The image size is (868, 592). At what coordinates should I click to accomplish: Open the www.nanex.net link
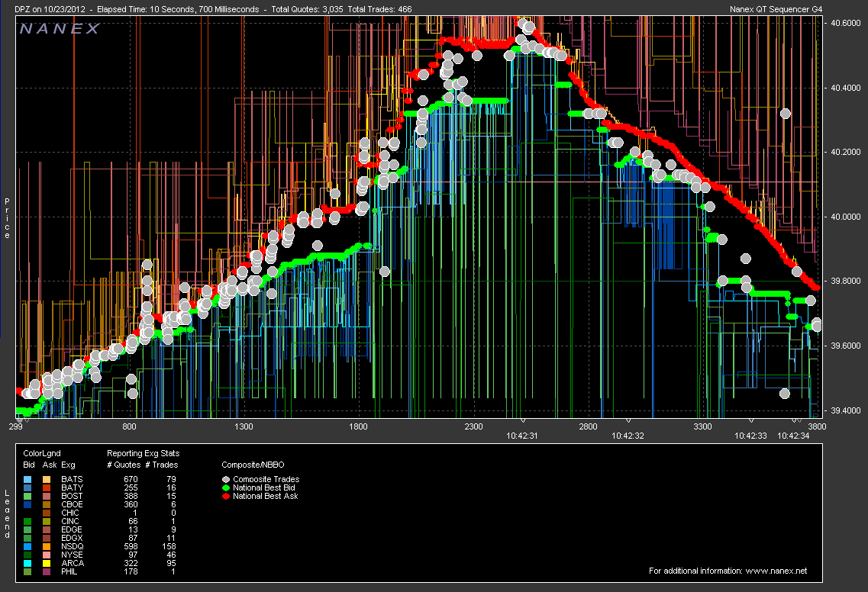pyautogui.click(x=776, y=571)
